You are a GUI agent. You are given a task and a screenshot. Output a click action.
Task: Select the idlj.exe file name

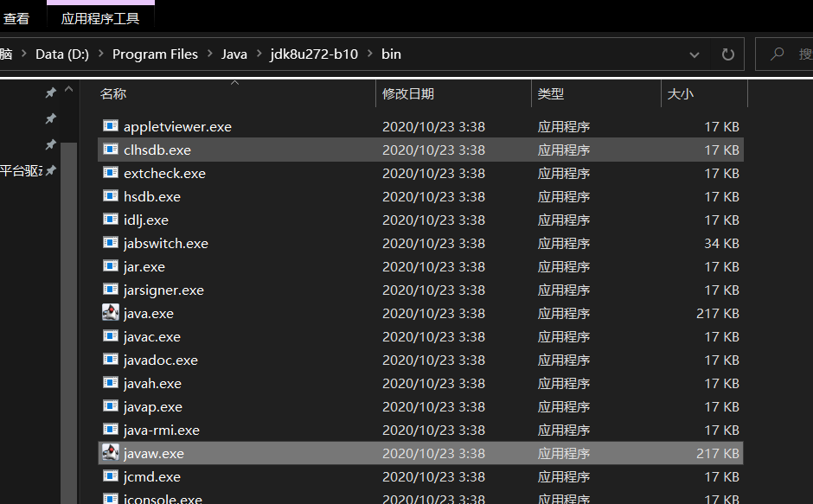pos(145,220)
